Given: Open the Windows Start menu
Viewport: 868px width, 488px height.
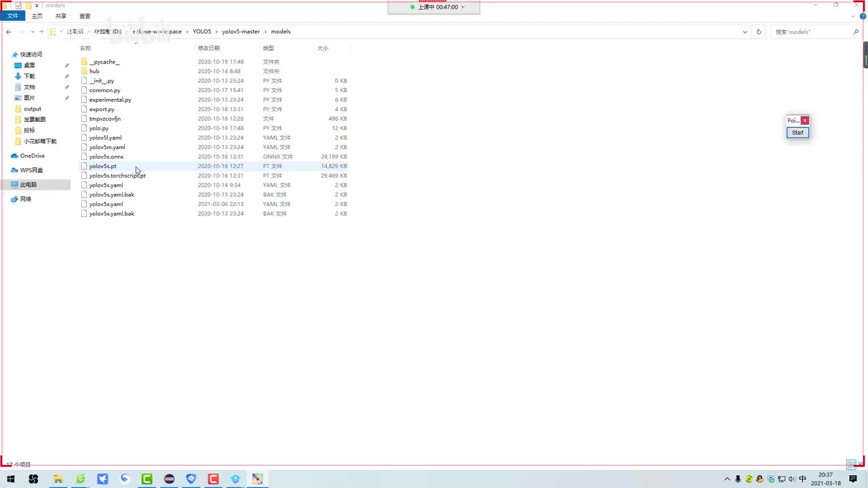Looking at the screenshot, I should (11, 479).
